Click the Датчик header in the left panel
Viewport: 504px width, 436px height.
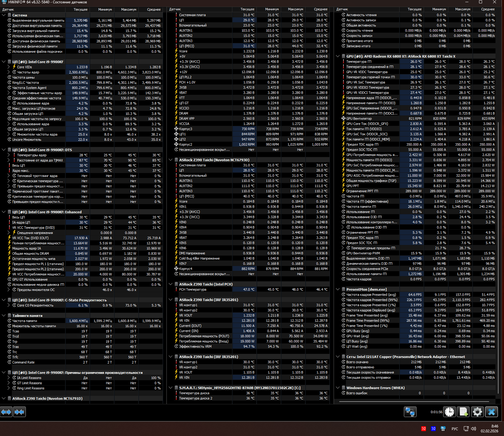[x=33, y=9]
